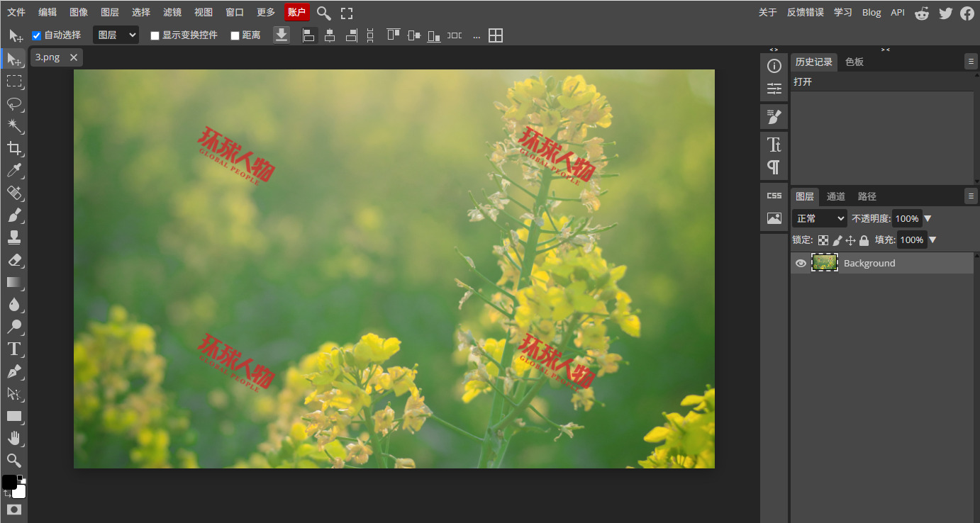Image resolution: width=980 pixels, height=523 pixels.
Task: Click the red 账户 button
Action: click(297, 13)
